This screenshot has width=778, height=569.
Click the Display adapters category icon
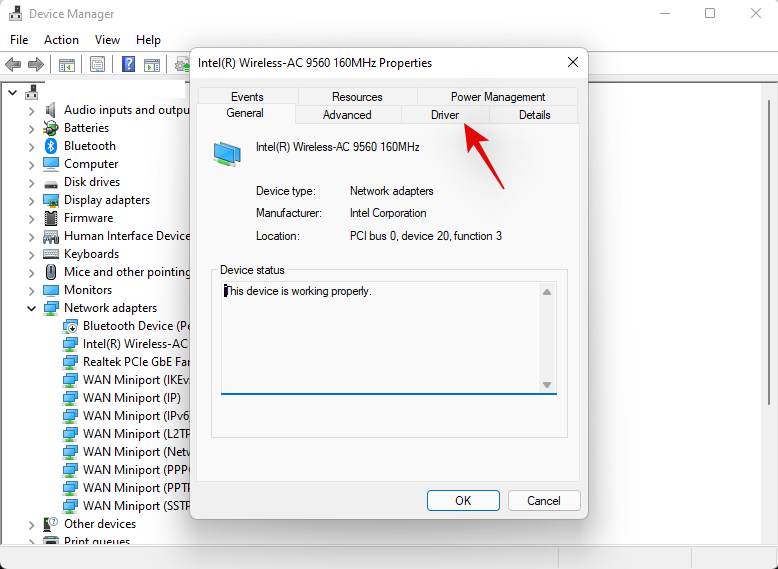click(x=51, y=200)
